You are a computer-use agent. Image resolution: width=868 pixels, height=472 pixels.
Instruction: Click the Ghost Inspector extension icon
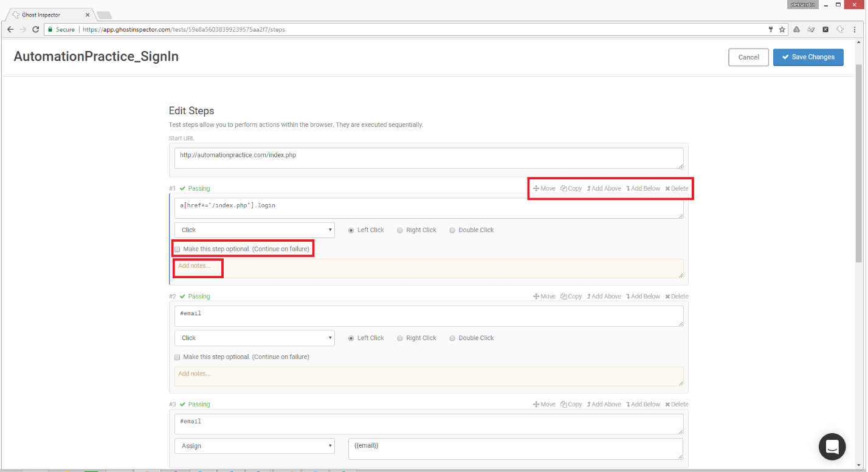[841, 29]
